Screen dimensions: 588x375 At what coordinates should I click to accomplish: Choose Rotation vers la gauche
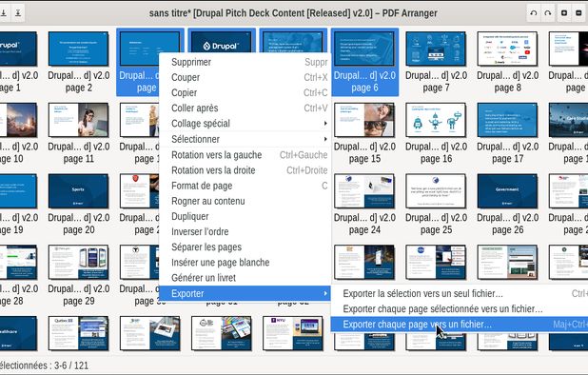coord(245,155)
